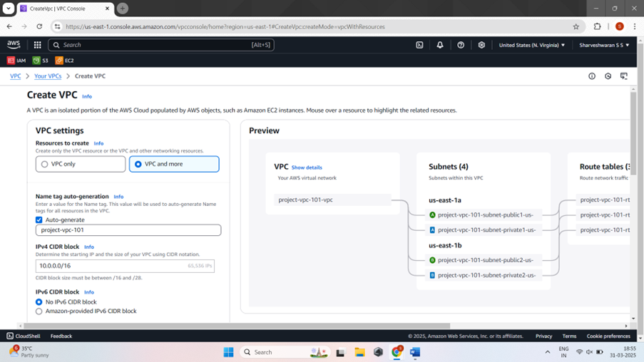Select Amazon-provided IPv6 CIDR block
The height and width of the screenshot is (362, 644).
39,311
